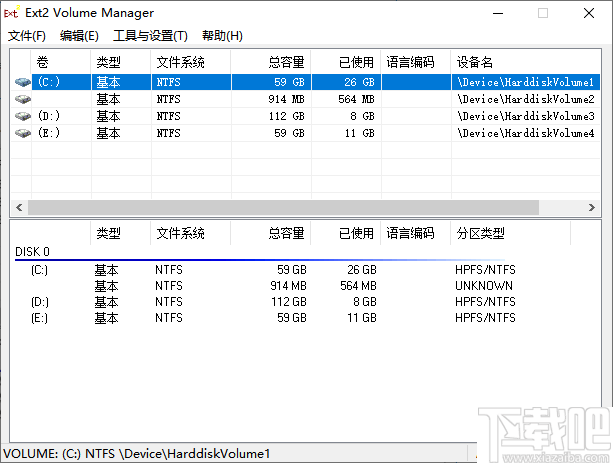
Task: Select the (E:) volume in the top list
Action: [49, 133]
